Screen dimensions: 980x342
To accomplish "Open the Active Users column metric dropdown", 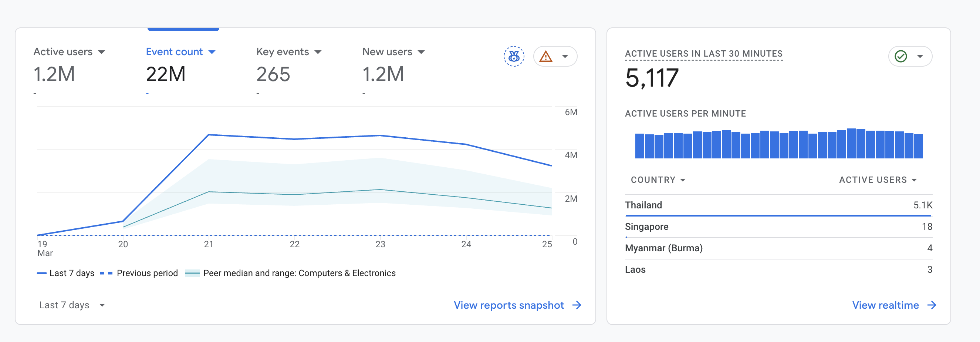I will (x=878, y=180).
